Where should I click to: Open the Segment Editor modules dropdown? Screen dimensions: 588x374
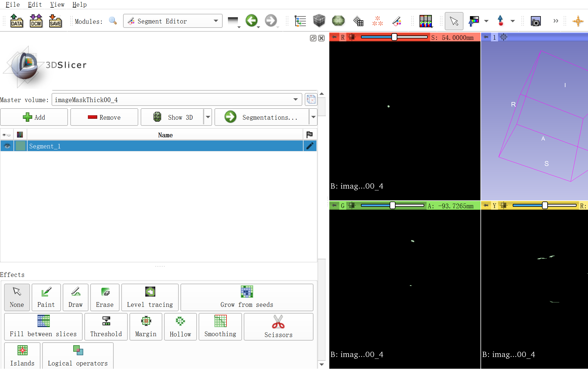(216, 21)
